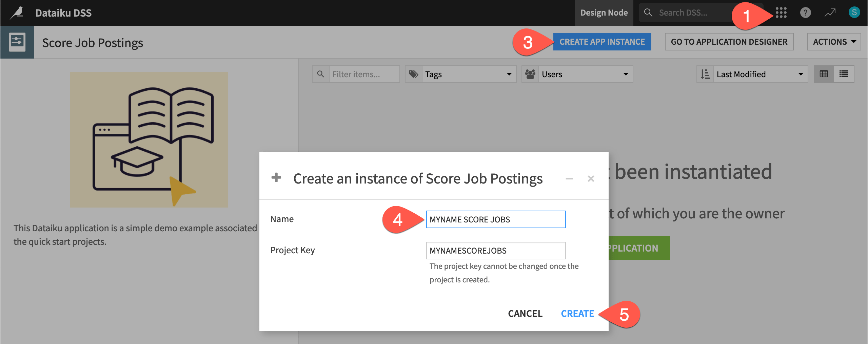Image resolution: width=868 pixels, height=344 pixels.
Task: Click your user avatar in the top bar
Action: point(855,13)
